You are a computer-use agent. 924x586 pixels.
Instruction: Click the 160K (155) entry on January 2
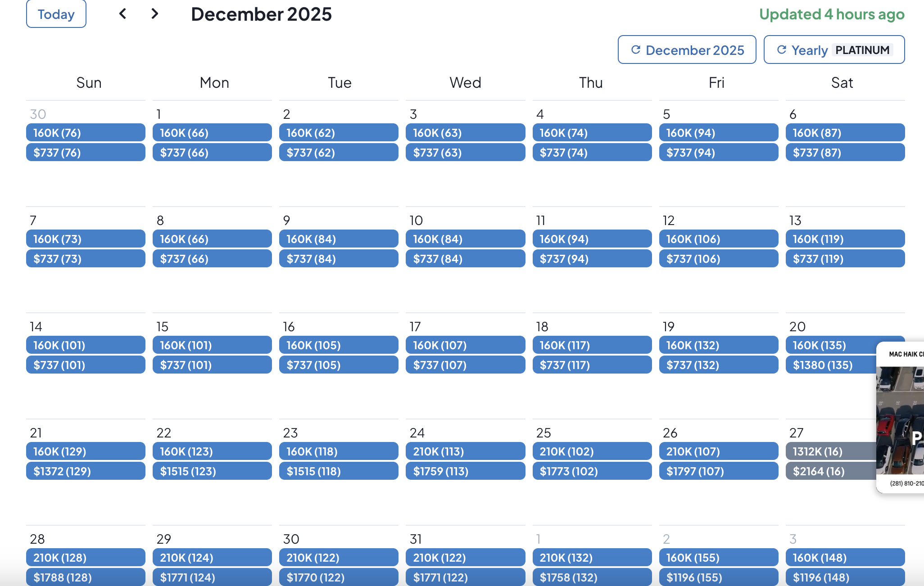click(x=719, y=558)
